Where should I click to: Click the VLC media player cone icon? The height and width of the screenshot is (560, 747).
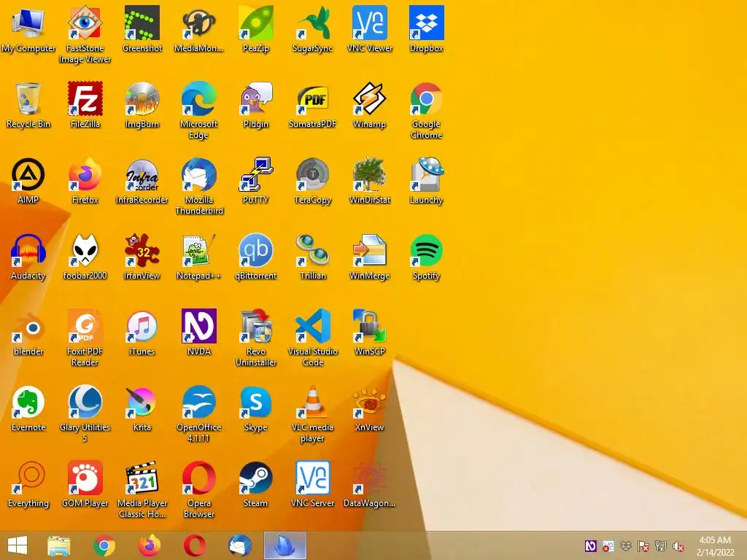click(312, 402)
